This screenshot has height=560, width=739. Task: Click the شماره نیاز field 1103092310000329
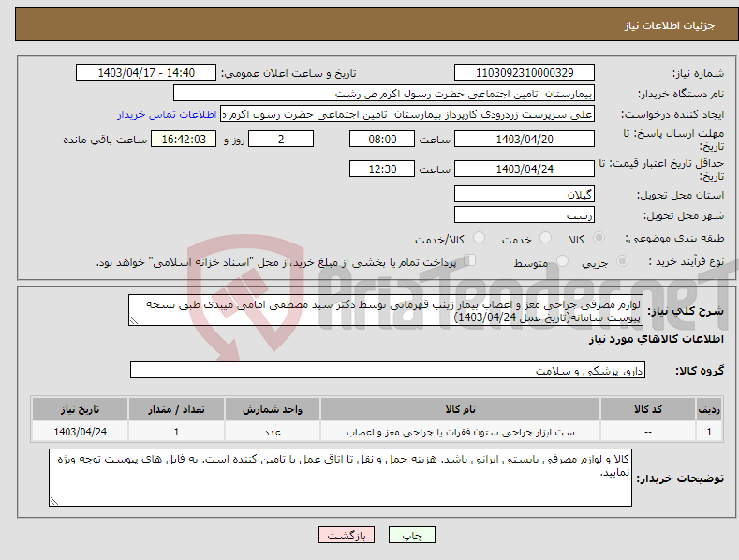click(525, 73)
